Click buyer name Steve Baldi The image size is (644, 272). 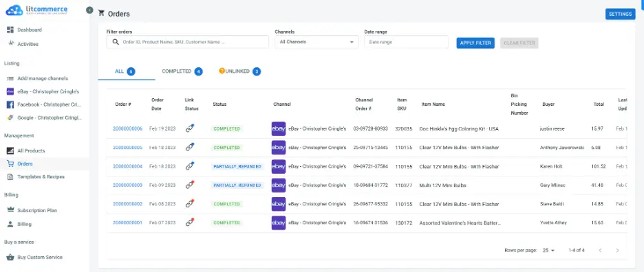pos(552,204)
